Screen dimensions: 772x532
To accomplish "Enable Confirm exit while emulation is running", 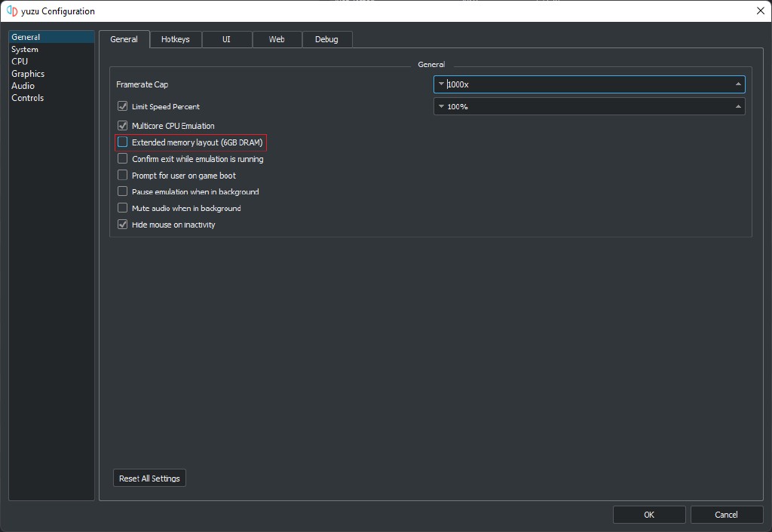I will click(x=123, y=158).
